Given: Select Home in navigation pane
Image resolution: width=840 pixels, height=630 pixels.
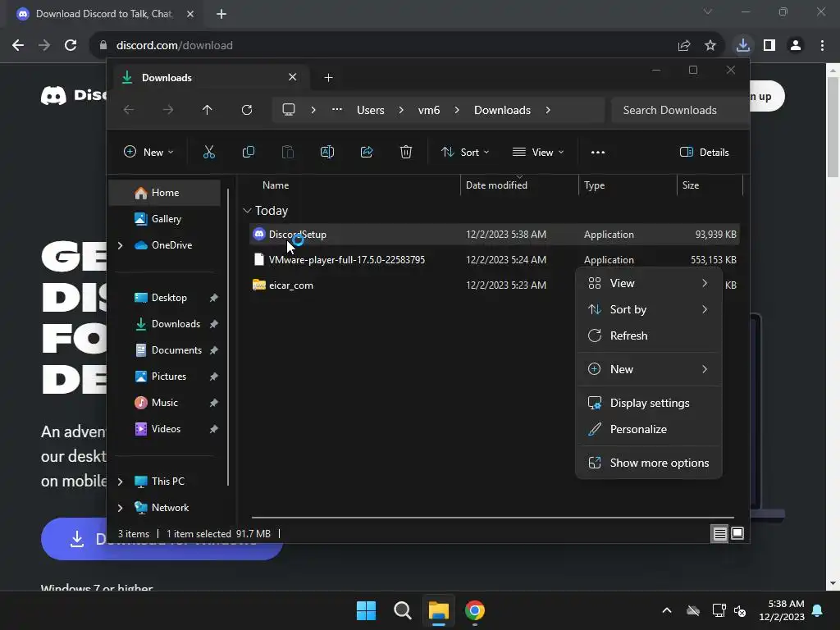Looking at the screenshot, I should [164, 193].
